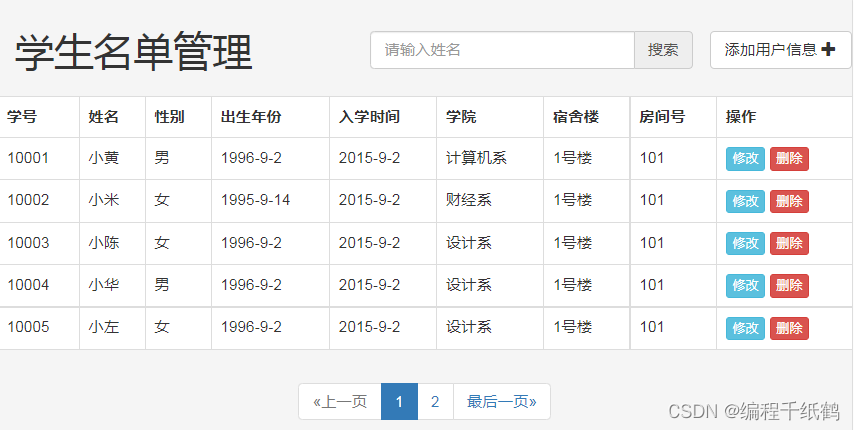Select student ID cell 10005
Viewport: 855px width, 430px height.
pyautogui.click(x=28, y=327)
